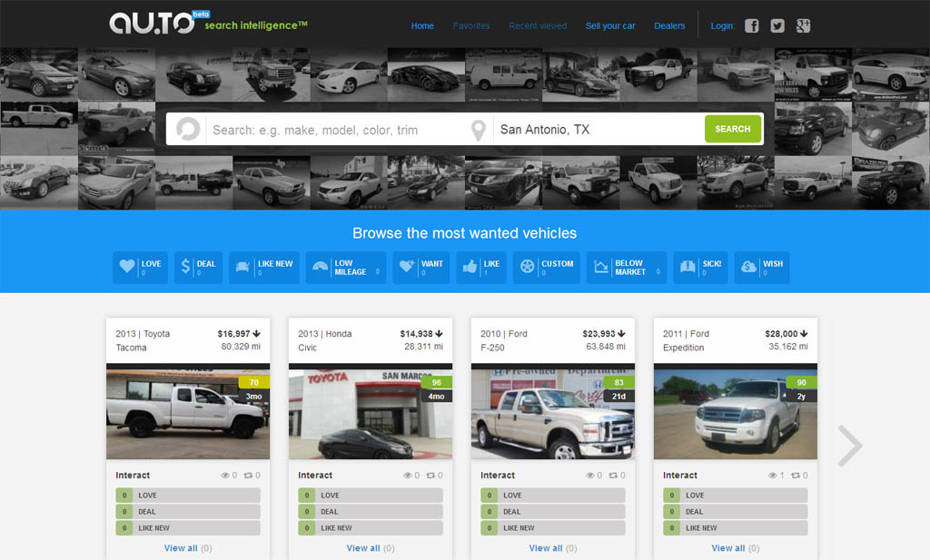Show next vehicles with right chevron
The width and height of the screenshot is (930, 560).
click(850, 445)
